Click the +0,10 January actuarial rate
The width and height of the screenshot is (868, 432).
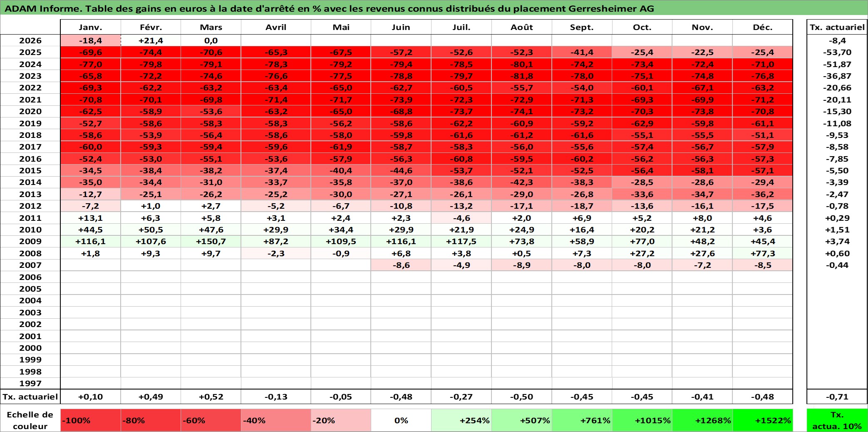(x=91, y=397)
